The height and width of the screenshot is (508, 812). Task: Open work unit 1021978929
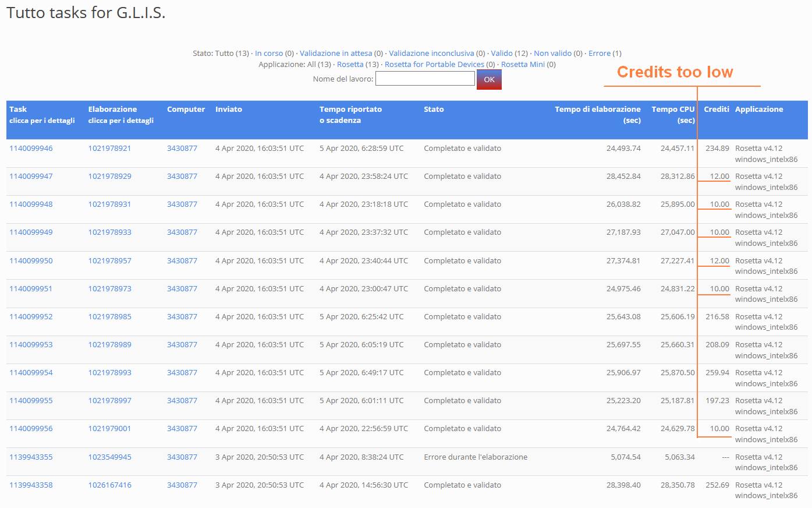click(109, 176)
